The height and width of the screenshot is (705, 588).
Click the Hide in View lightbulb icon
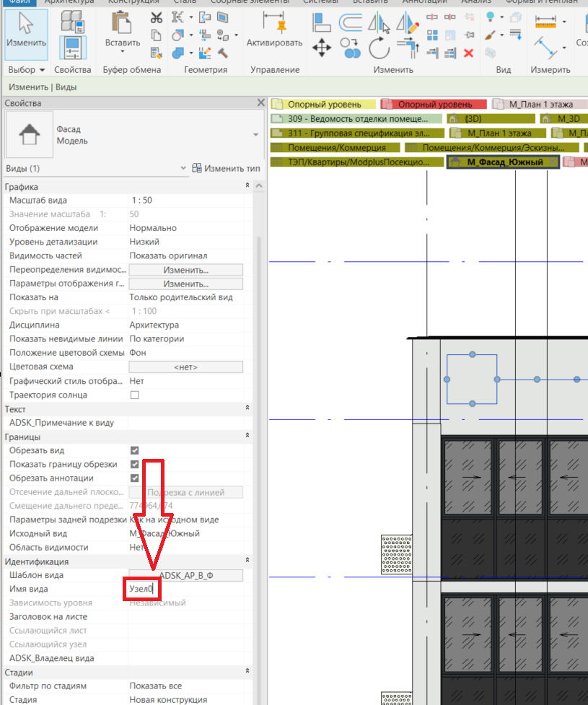491,17
